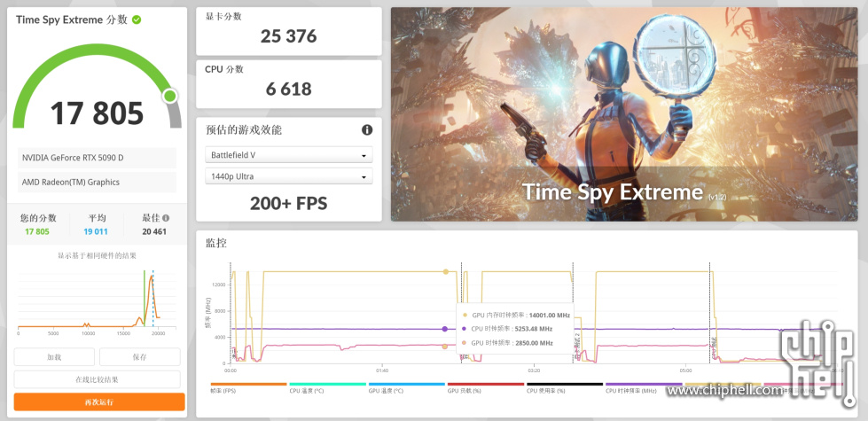Viewport: 868px width, 421px height.
Task: Click the 保存 save button
Action: (139, 357)
